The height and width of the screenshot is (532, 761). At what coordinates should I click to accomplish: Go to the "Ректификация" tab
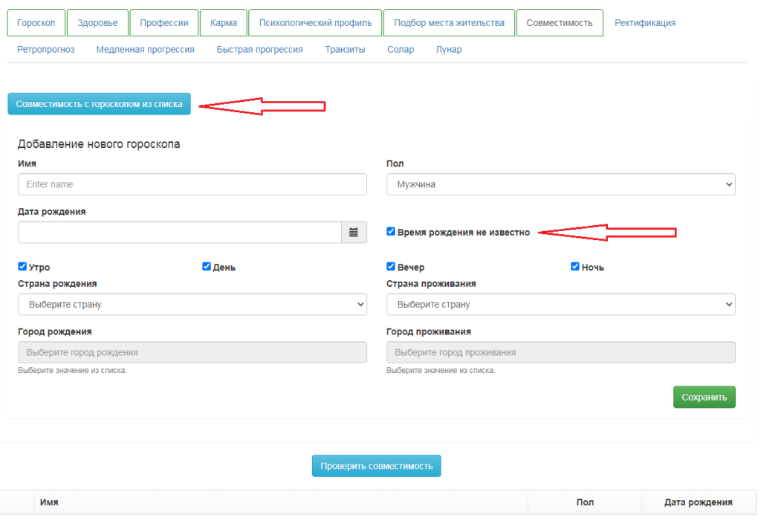[644, 23]
